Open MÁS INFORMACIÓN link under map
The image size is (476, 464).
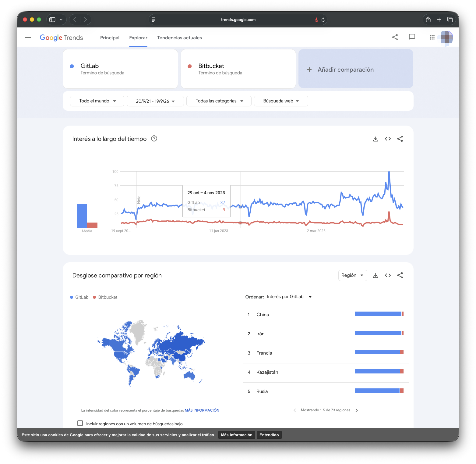[x=202, y=410]
